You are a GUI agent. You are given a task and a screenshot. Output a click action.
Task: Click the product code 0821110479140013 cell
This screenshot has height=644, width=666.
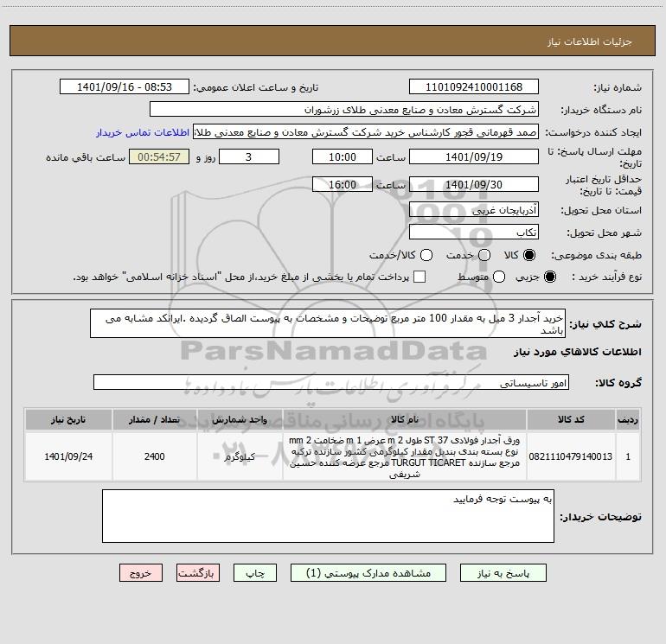click(x=571, y=456)
